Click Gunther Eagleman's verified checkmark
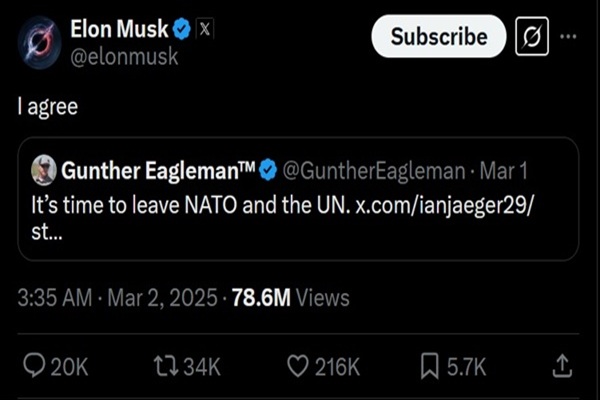600x400 pixels. (268, 171)
